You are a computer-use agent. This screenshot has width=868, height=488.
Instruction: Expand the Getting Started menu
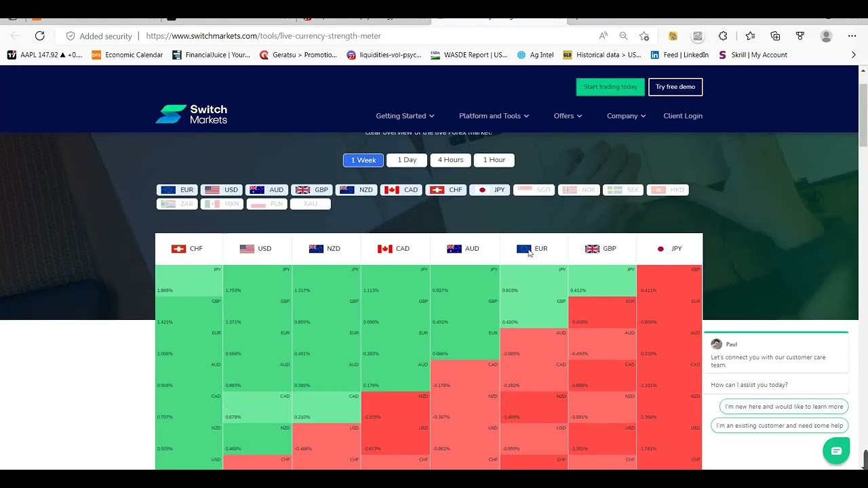pos(405,116)
